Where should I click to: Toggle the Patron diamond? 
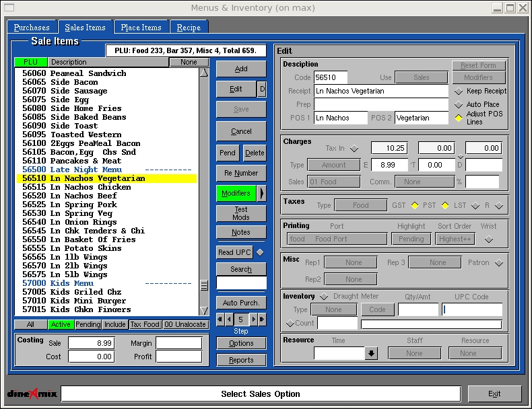pos(499,263)
